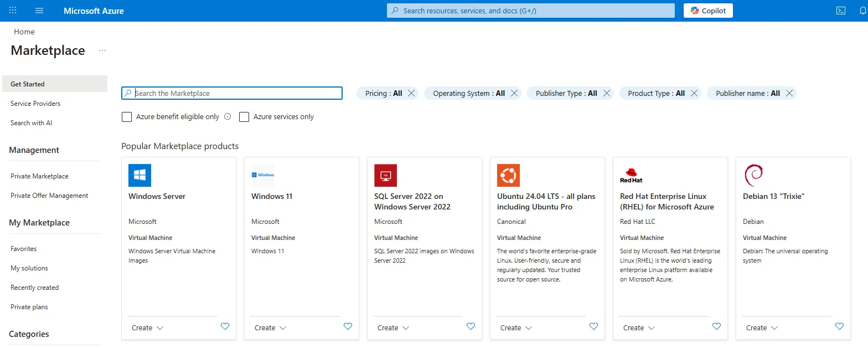Click the Microsoft Azure brand title
The height and width of the screenshot is (348, 868).
94,11
